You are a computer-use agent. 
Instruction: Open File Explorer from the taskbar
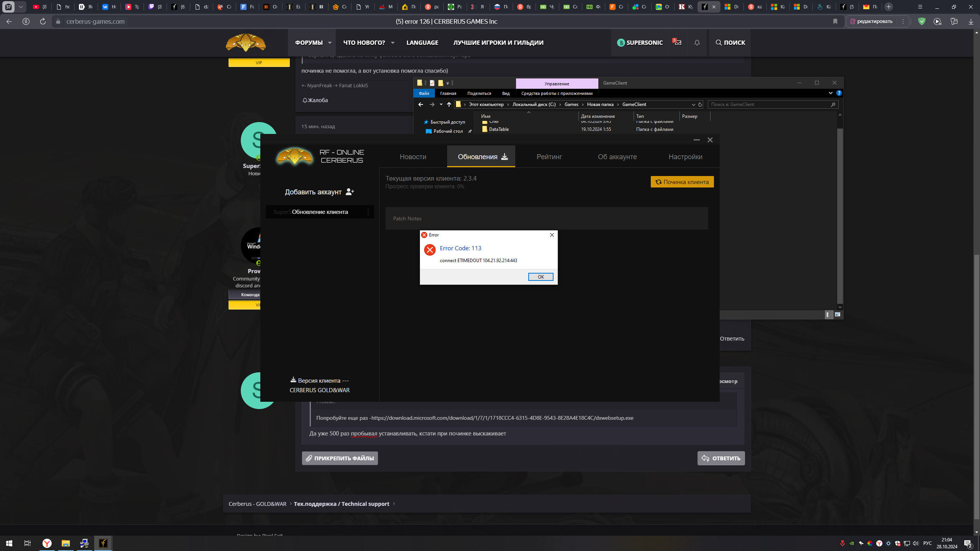click(65, 543)
